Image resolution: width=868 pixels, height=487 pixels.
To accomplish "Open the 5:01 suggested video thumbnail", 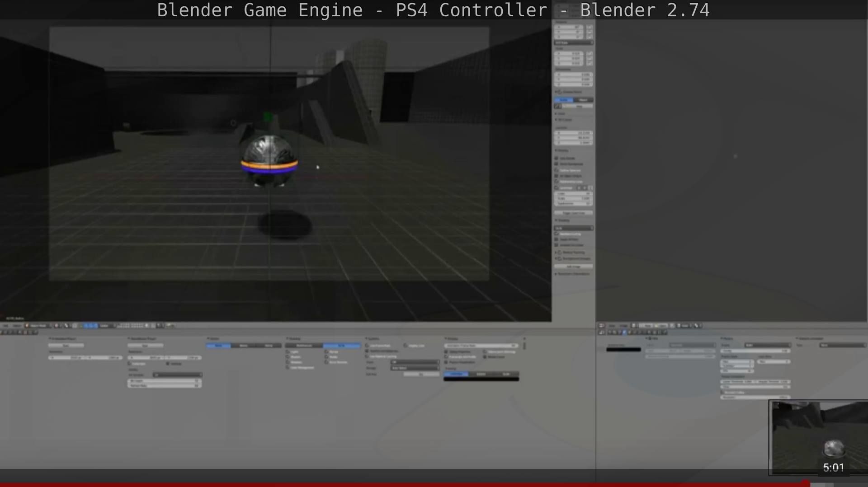I will (818, 437).
